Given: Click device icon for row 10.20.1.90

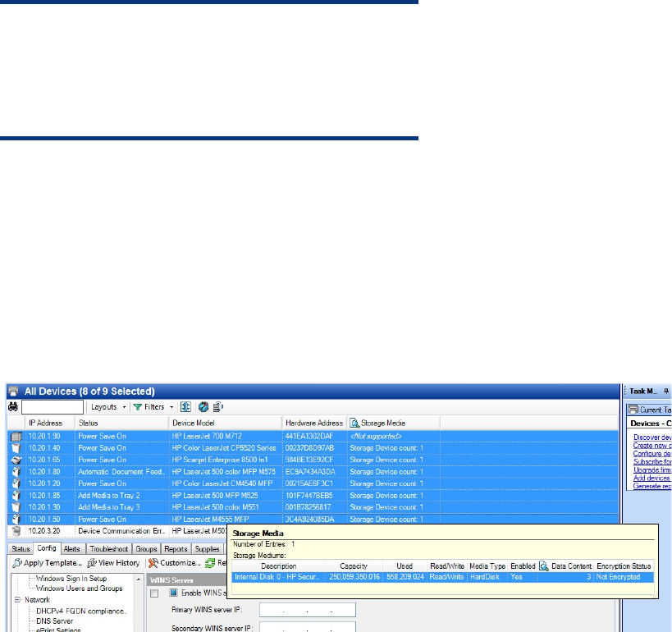Looking at the screenshot, I should click(x=16, y=437).
